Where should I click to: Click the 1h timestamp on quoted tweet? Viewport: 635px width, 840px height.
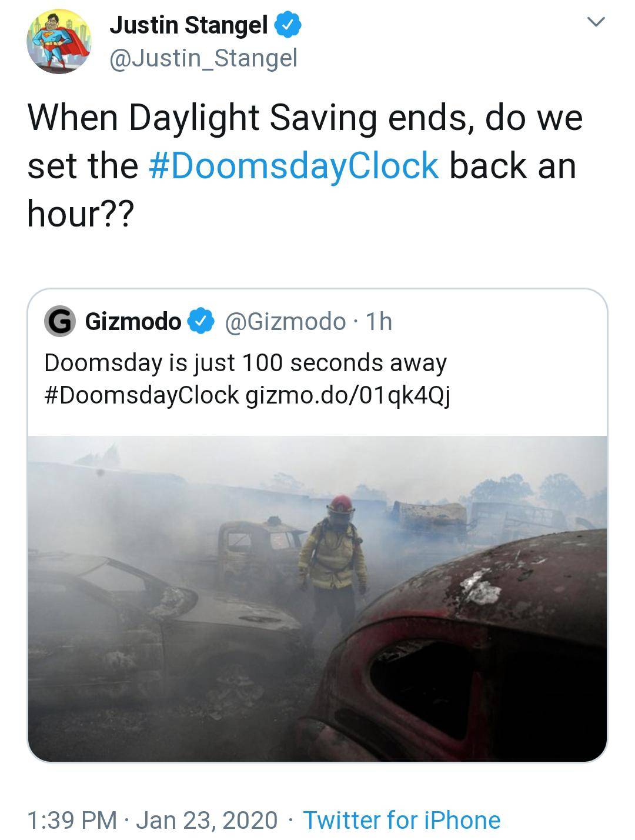(379, 322)
